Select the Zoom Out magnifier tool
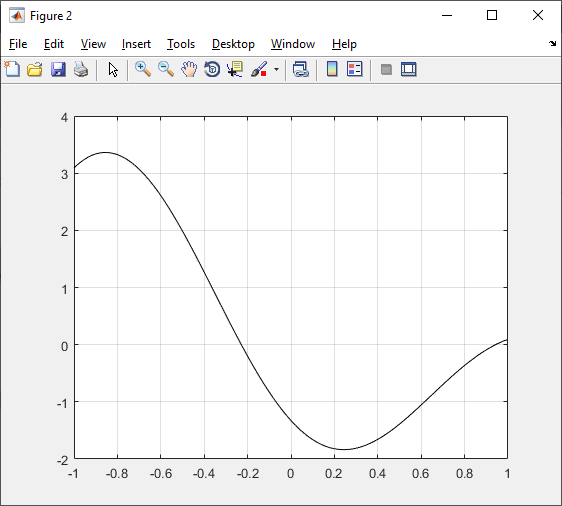This screenshot has height=506, width=562. coord(166,69)
